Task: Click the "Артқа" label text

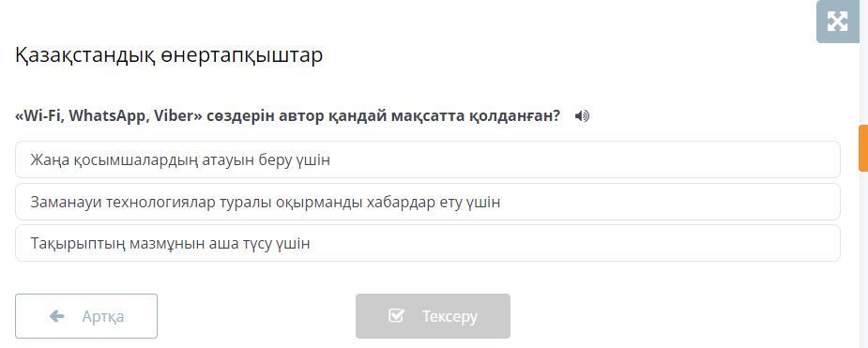Action: point(103,316)
